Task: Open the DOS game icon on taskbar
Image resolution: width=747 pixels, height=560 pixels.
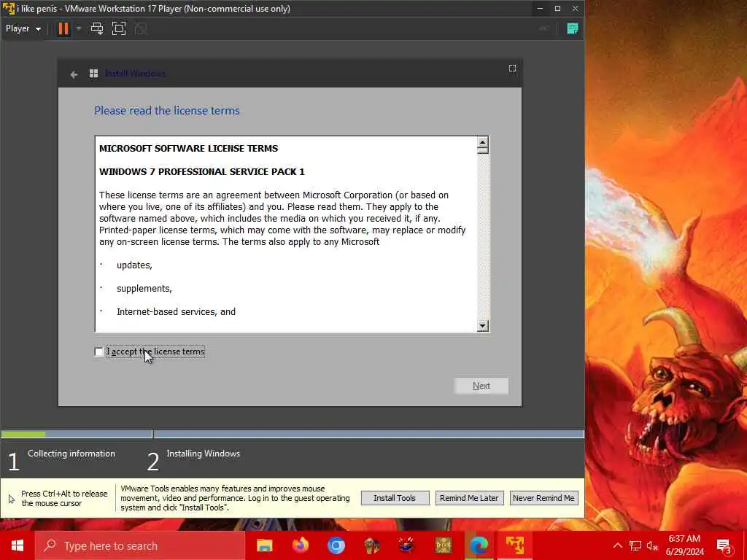Action: click(443, 545)
